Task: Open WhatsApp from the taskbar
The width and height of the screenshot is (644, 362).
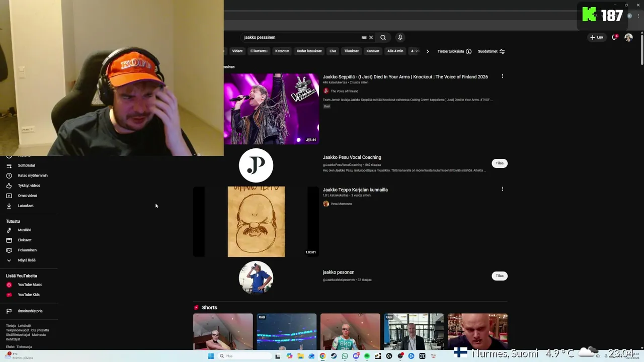Action: (345, 356)
